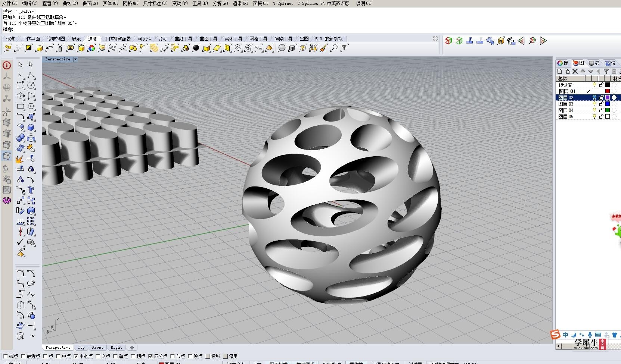Expand more tools chevron in left toolbar
The height and width of the screenshot is (364, 621).
click(x=33, y=336)
